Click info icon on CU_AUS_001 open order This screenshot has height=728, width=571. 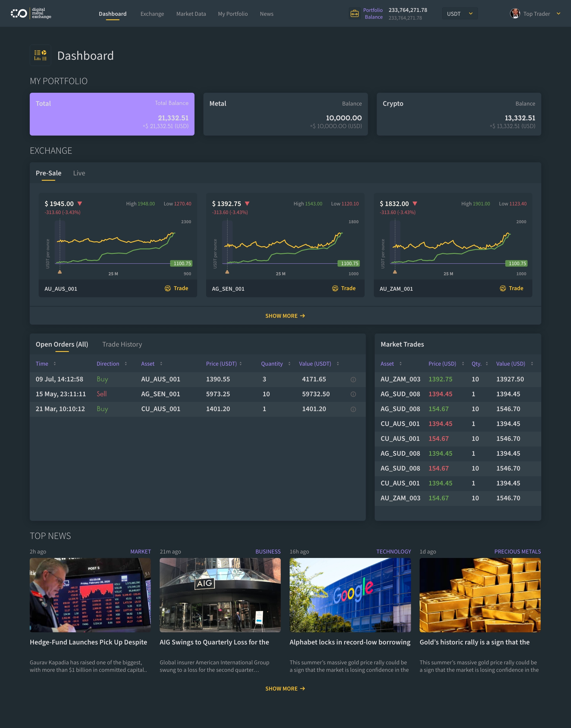click(353, 409)
